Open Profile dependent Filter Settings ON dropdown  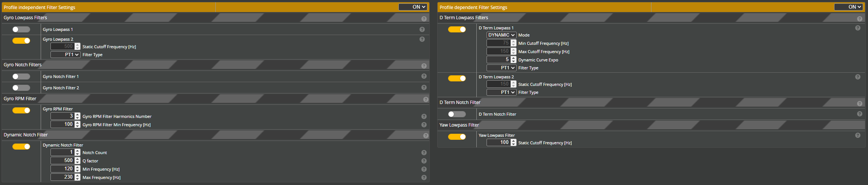click(x=849, y=7)
